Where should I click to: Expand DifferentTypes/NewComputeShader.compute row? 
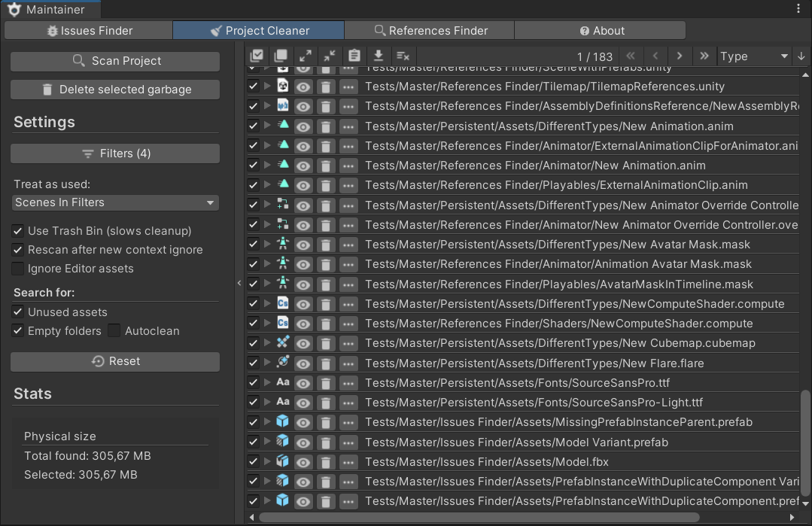coord(267,303)
